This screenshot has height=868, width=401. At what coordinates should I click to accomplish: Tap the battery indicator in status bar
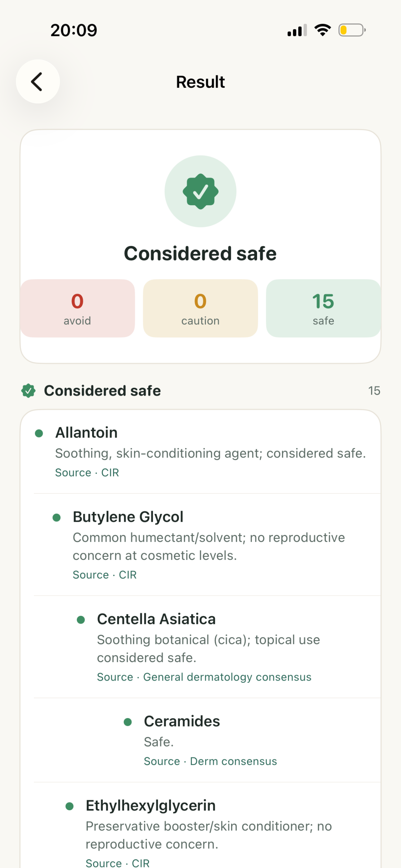(352, 30)
